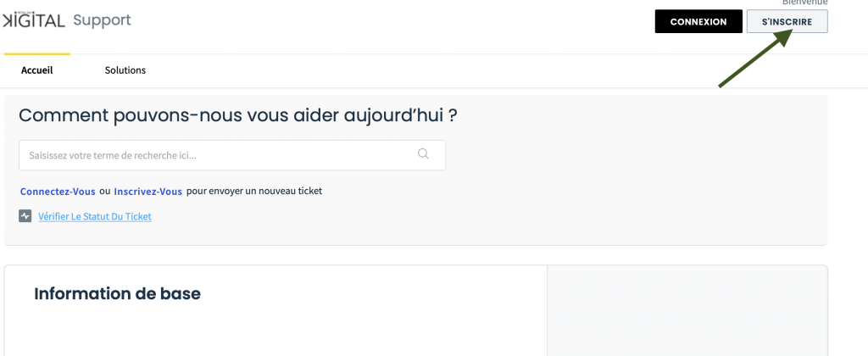Select the Information de base heading
868x356 pixels.
(117, 294)
